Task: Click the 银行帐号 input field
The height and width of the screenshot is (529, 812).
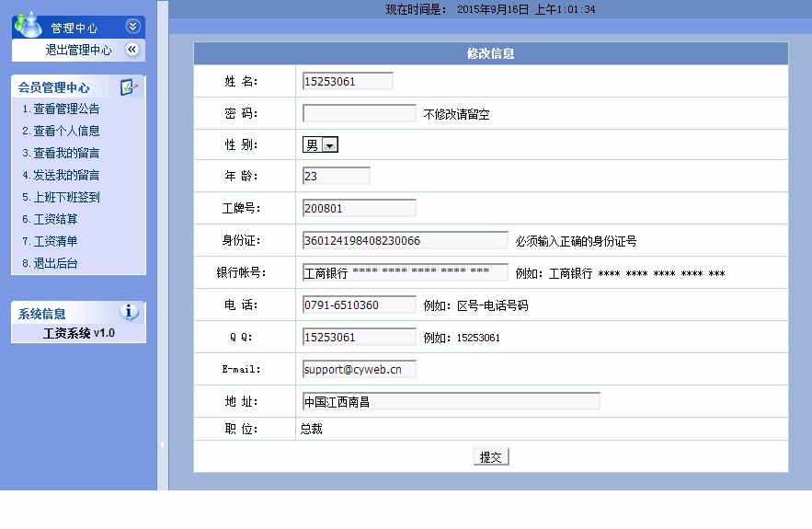Action: pyautogui.click(x=405, y=272)
